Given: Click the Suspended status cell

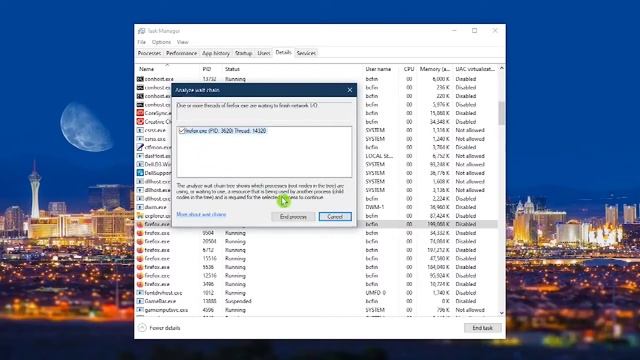Looking at the screenshot, I should [x=238, y=301].
